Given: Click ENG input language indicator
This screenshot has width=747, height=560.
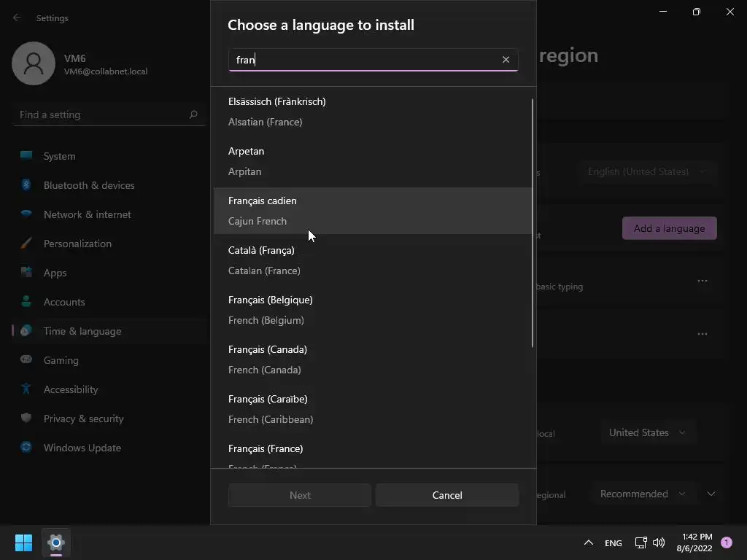Looking at the screenshot, I should tap(613, 542).
